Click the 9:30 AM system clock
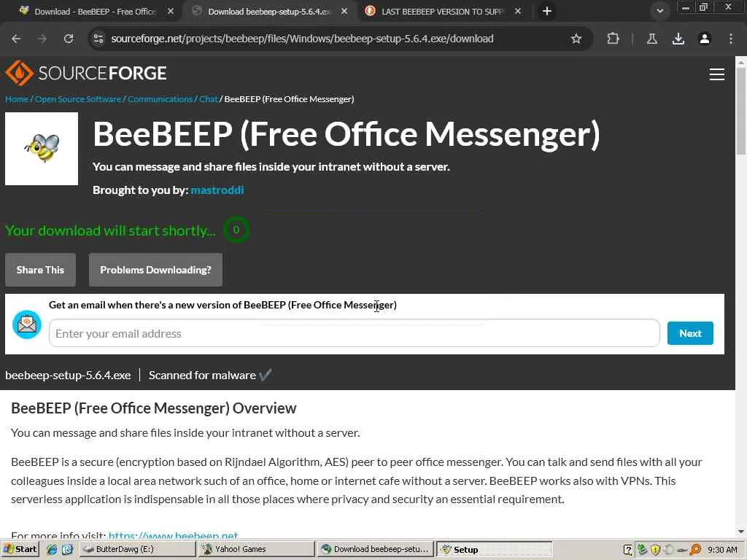The width and height of the screenshot is (747, 560). click(x=722, y=550)
